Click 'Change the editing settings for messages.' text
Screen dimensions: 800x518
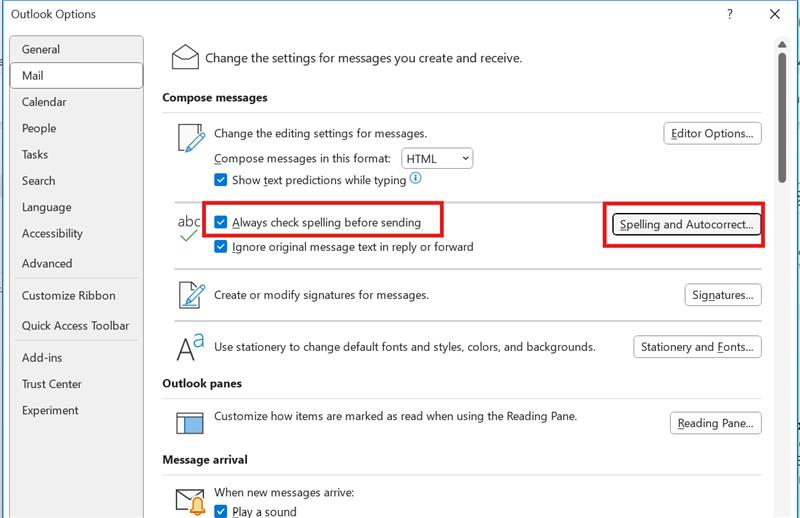pyautogui.click(x=320, y=134)
